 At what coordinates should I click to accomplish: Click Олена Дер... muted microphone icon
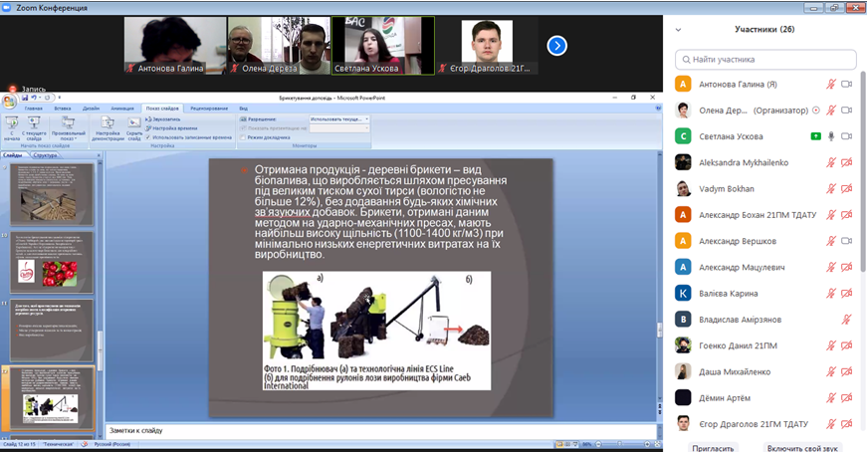point(831,111)
